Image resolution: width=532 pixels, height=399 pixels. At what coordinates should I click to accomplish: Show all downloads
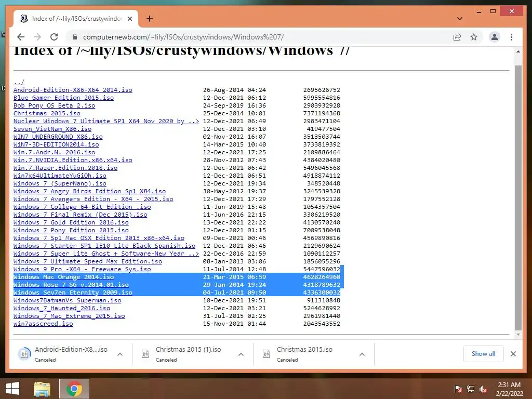[x=484, y=354]
